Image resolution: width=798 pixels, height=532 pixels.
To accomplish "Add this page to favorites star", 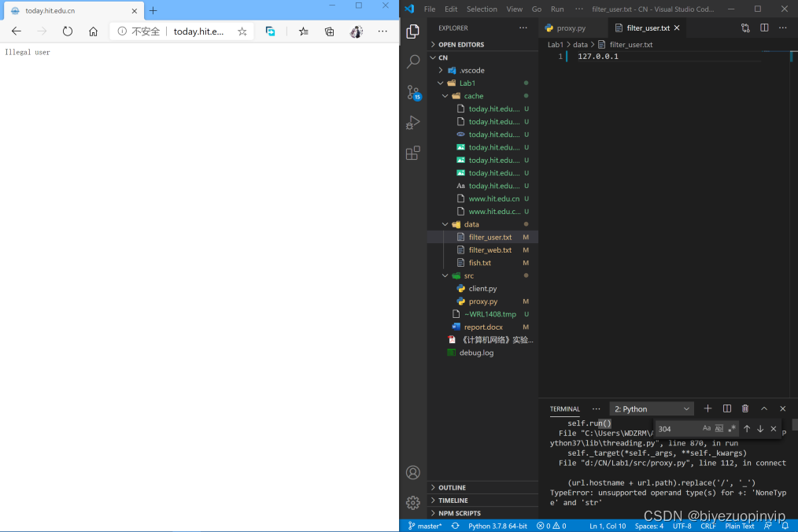I will click(x=242, y=31).
